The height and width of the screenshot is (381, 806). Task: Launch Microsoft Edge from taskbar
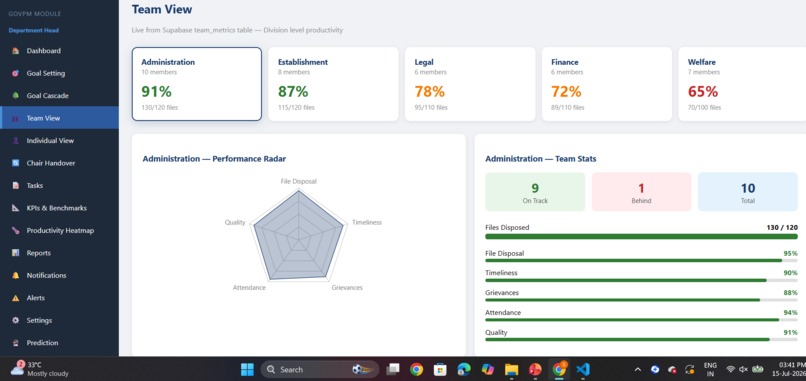(x=464, y=369)
